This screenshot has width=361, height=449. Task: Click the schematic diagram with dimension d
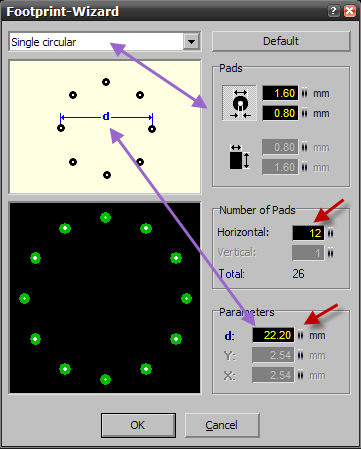[x=105, y=127]
